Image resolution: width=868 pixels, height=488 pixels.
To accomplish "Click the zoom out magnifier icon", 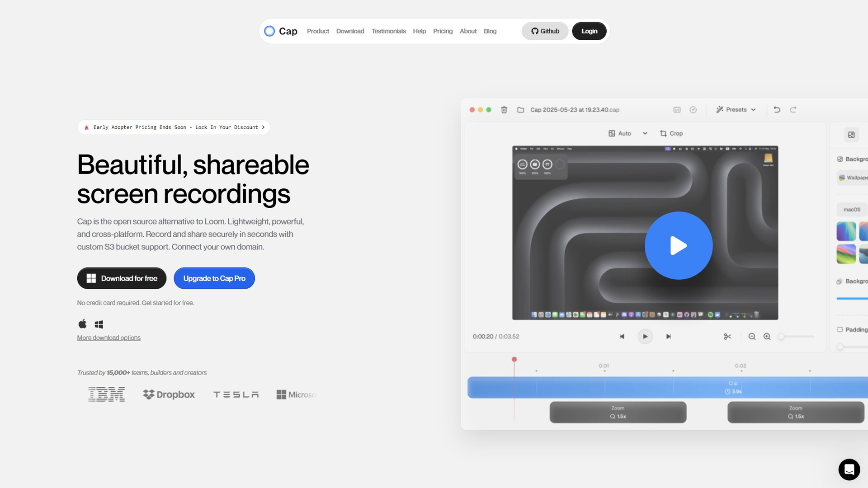I will pyautogui.click(x=752, y=337).
